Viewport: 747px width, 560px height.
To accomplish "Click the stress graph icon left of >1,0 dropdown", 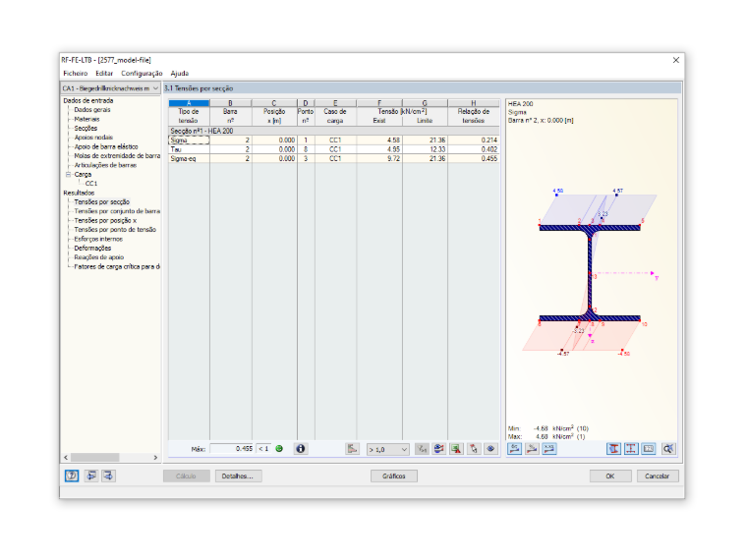I will tap(352, 449).
